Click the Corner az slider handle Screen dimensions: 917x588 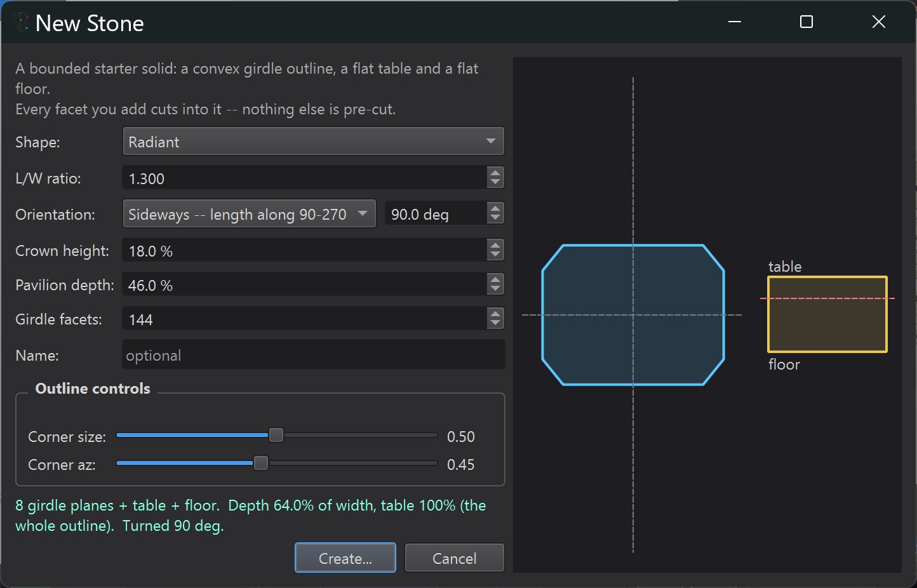coord(261,463)
